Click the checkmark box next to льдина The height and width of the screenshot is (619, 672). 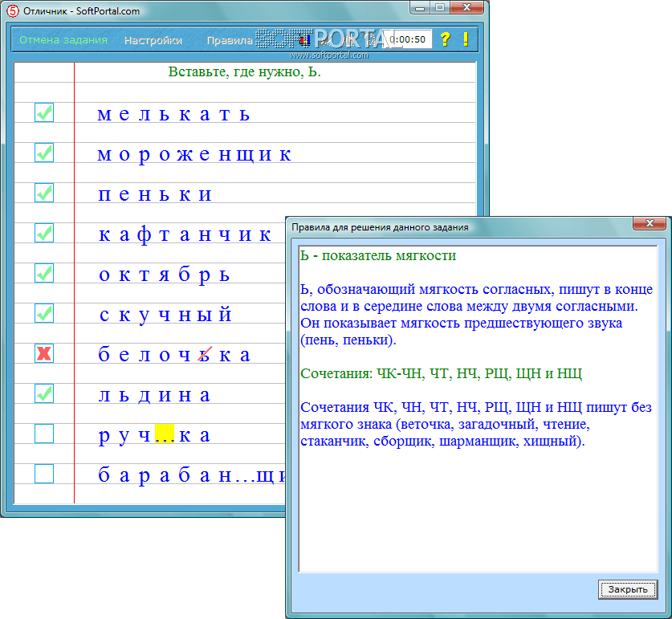pos(44,393)
